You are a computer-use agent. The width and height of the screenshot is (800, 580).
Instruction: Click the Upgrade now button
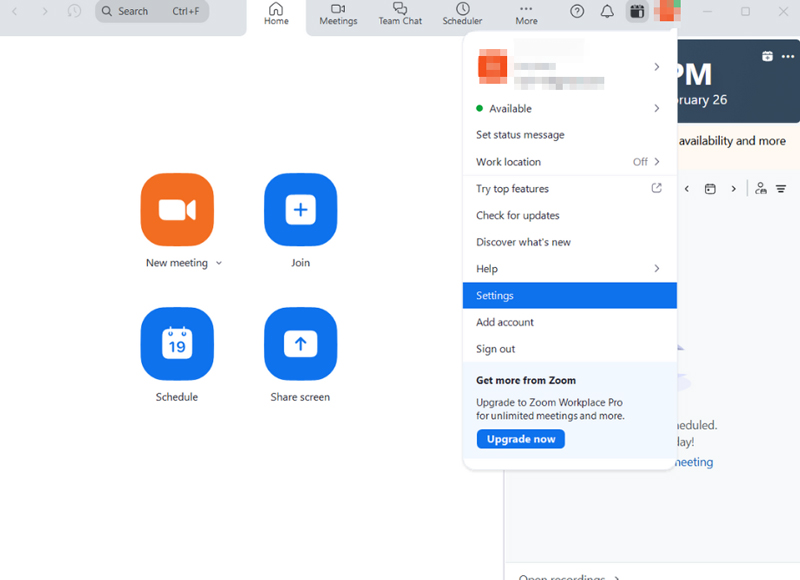520,439
